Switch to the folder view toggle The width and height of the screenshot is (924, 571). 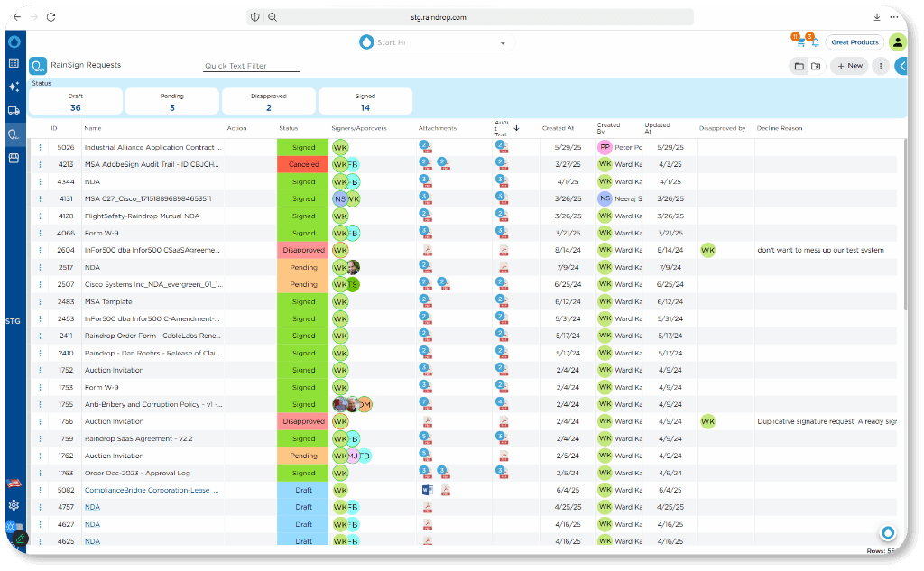coord(799,66)
